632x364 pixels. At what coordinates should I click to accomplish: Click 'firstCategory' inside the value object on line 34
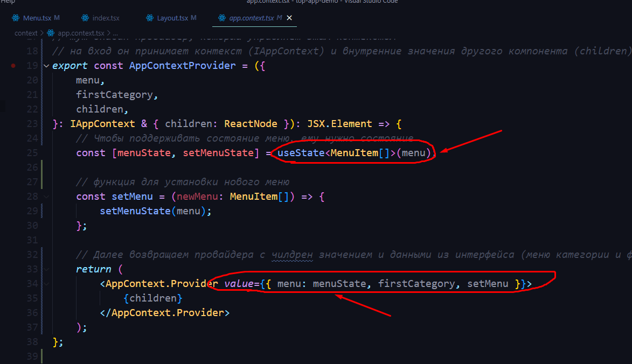(x=416, y=283)
